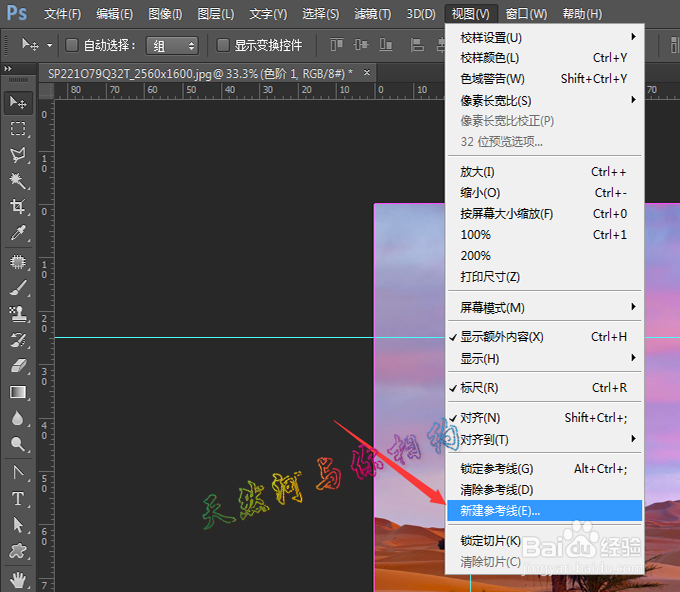This screenshot has width=680, height=592.
Task: Open the 图像(I) menu
Action: tap(165, 14)
